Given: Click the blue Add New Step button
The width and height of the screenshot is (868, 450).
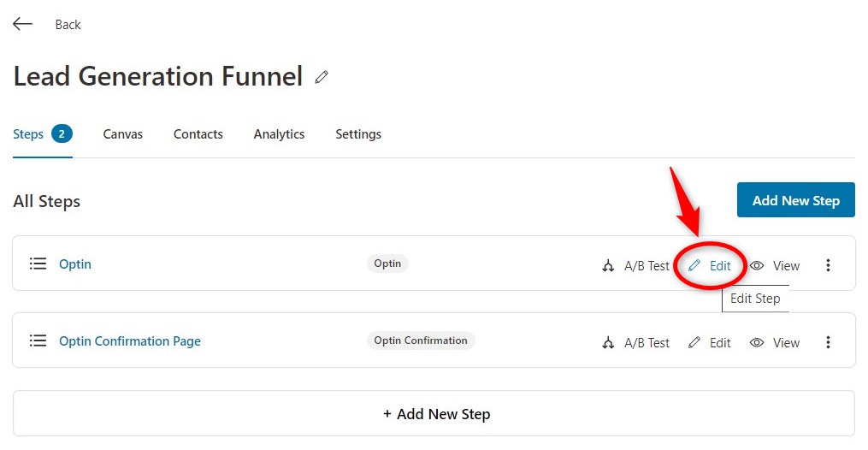Looking at the screenshot, I should [x=795, y=200].
